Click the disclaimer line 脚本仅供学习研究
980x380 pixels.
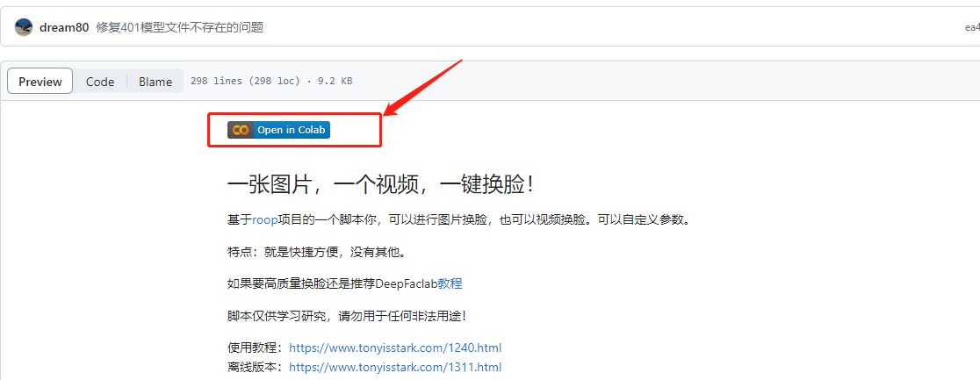point(348,316)
